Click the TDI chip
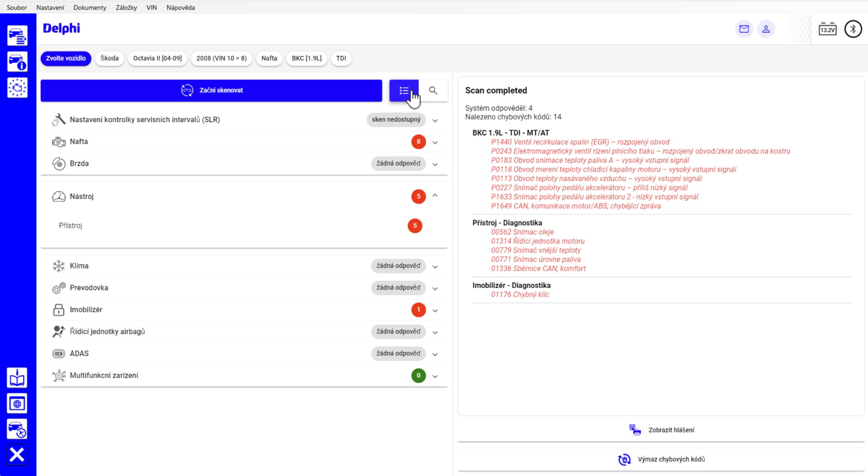Viewport: 868px width, 476px height. (341, 58)
